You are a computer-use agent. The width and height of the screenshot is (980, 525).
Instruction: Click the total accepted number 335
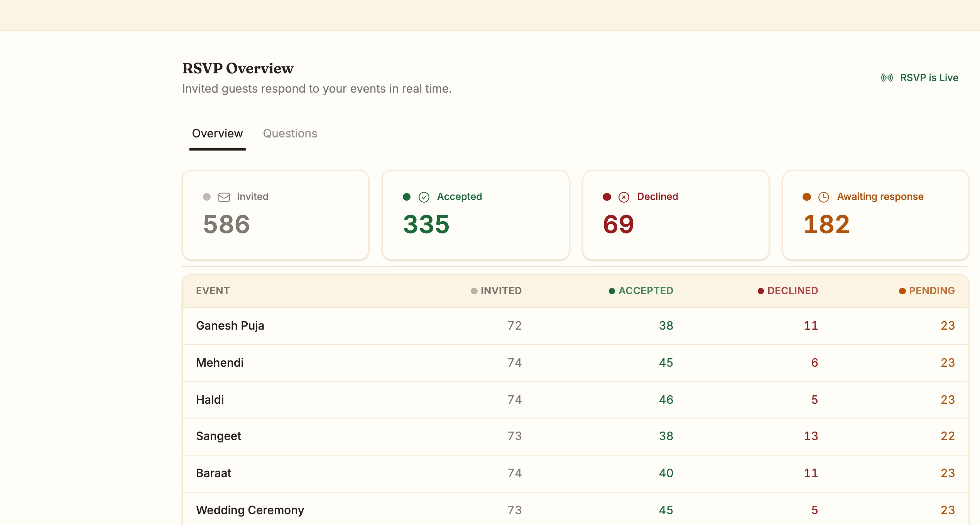(426, 224)
